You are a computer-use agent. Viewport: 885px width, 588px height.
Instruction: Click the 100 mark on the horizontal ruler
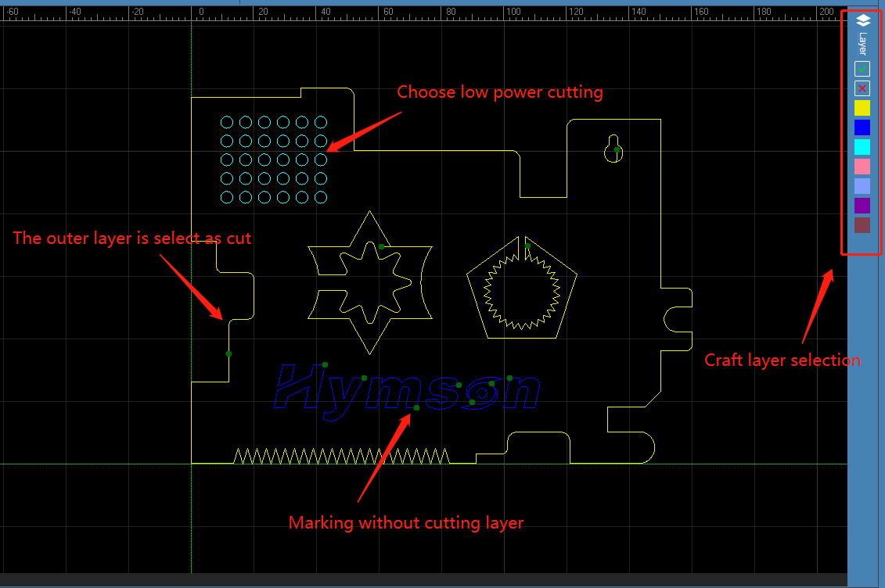(x=513, y=12)
